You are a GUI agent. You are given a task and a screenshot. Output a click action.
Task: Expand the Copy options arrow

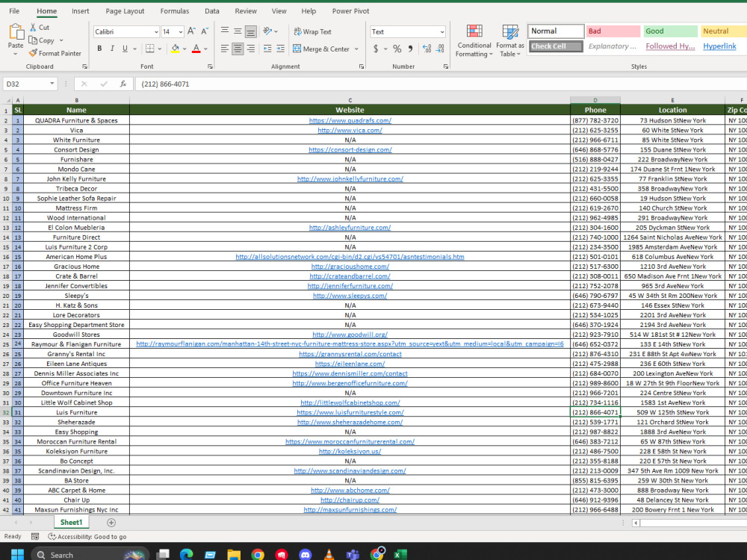pyautogui.click(x=61, y=40)
